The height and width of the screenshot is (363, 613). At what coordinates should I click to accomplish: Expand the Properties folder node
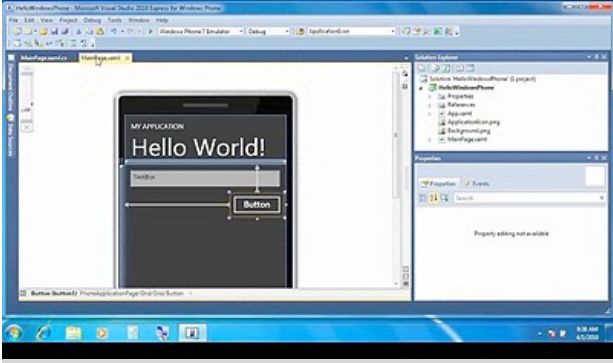[x=430, y=97]
